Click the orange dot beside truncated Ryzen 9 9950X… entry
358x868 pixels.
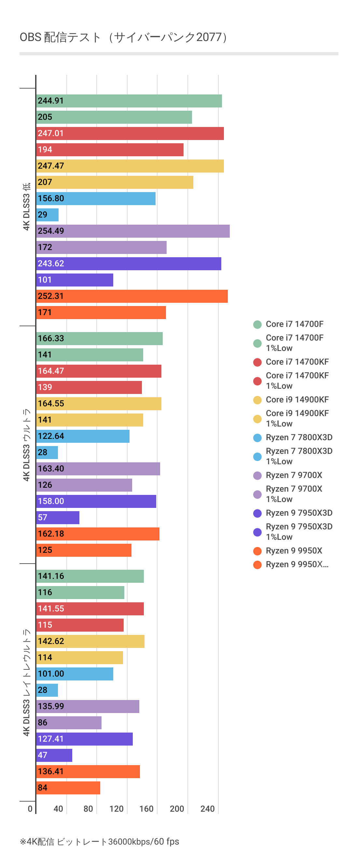pyautogui.click(x=257, y=565)
